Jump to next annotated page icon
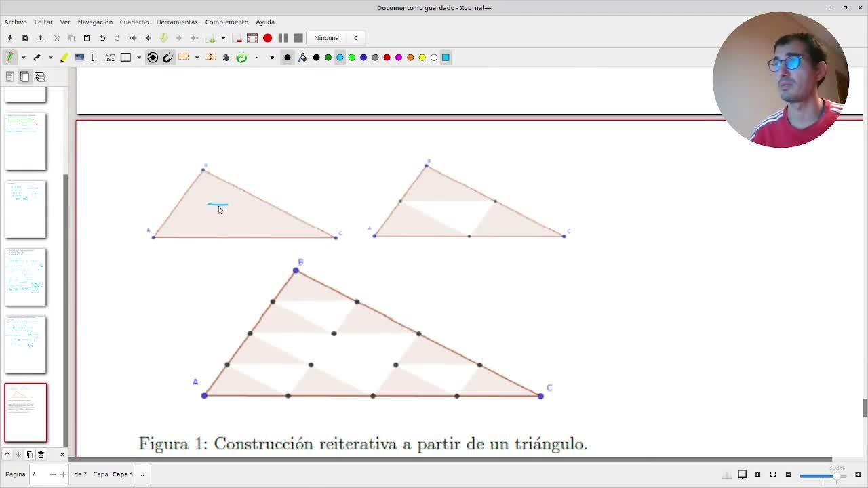Viewport: 868px width, 488px height. [163, 38]
